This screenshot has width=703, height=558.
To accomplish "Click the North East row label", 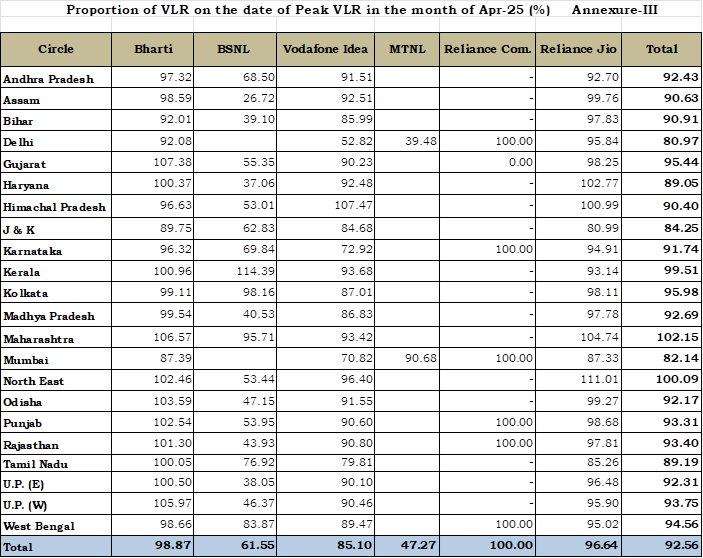I will (x=34, y=381).
